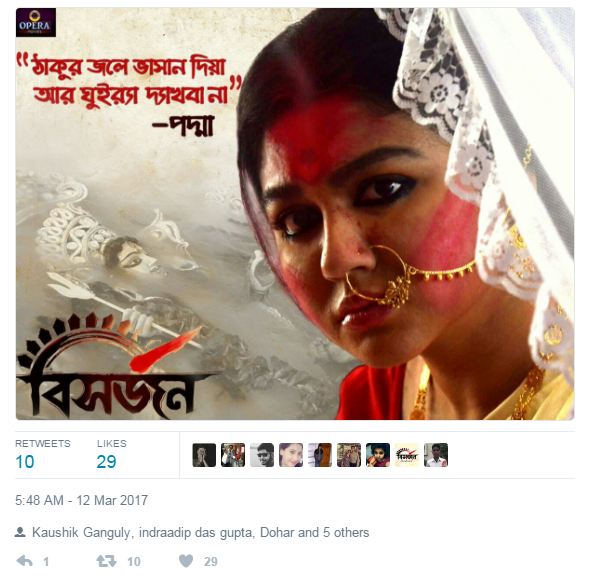Click the tagged people person icon

20,532
